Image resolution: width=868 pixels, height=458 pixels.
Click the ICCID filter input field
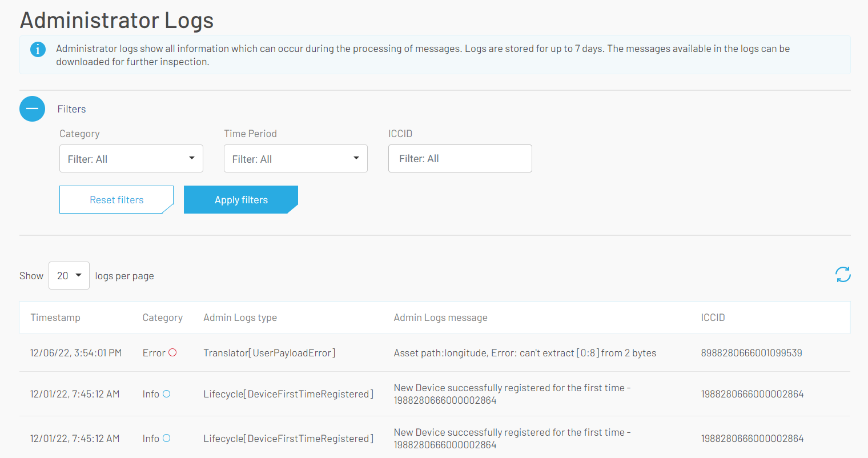(460, 159)
